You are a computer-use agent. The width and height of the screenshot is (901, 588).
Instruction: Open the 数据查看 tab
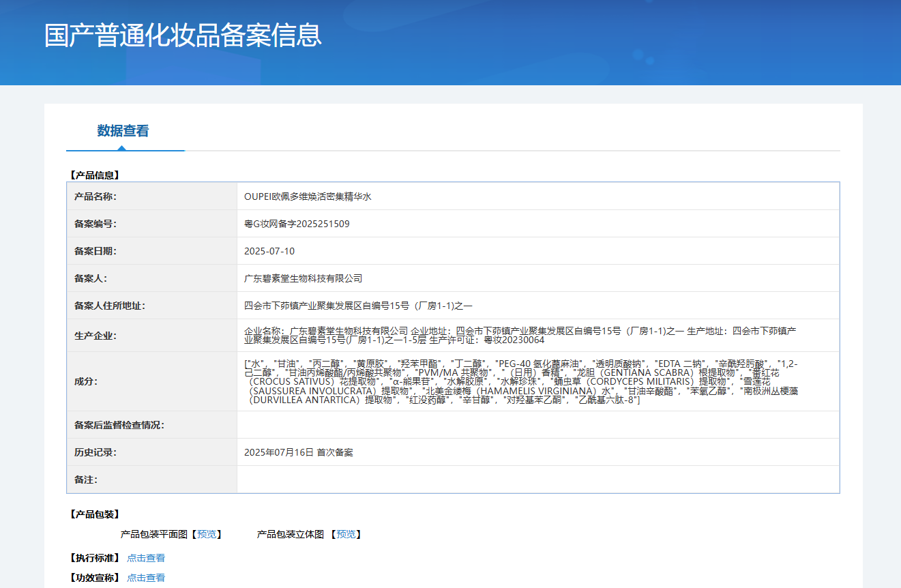pyautogui.click(x=123, y=131)
